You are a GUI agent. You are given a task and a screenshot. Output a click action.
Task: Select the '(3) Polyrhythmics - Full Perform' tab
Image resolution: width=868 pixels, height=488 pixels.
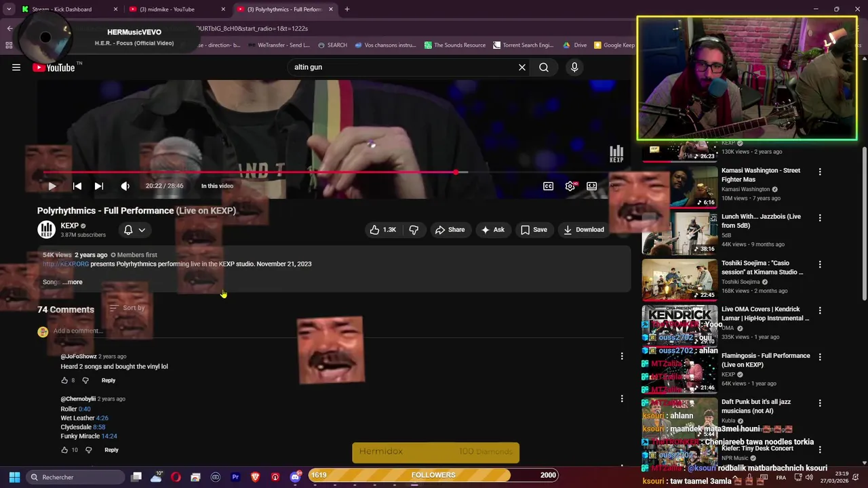click(x=286, y=9)
